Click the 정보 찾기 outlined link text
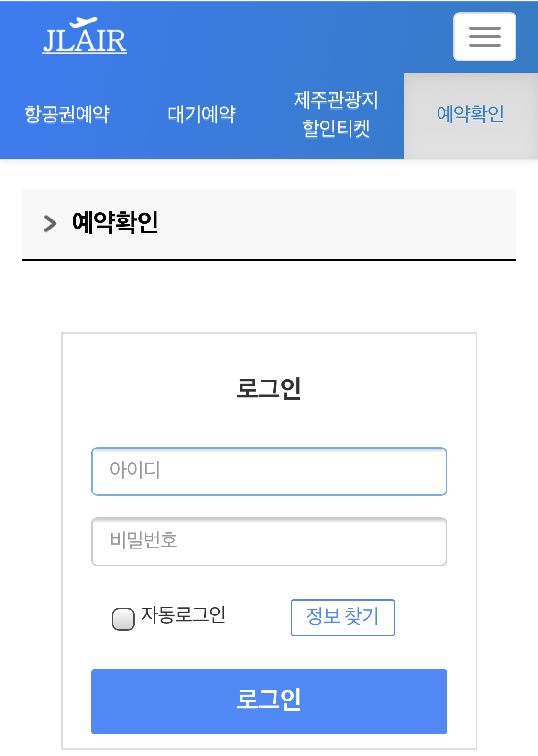Image resolution: width=538 pixels, height=756 pixels. click(342, 618)
